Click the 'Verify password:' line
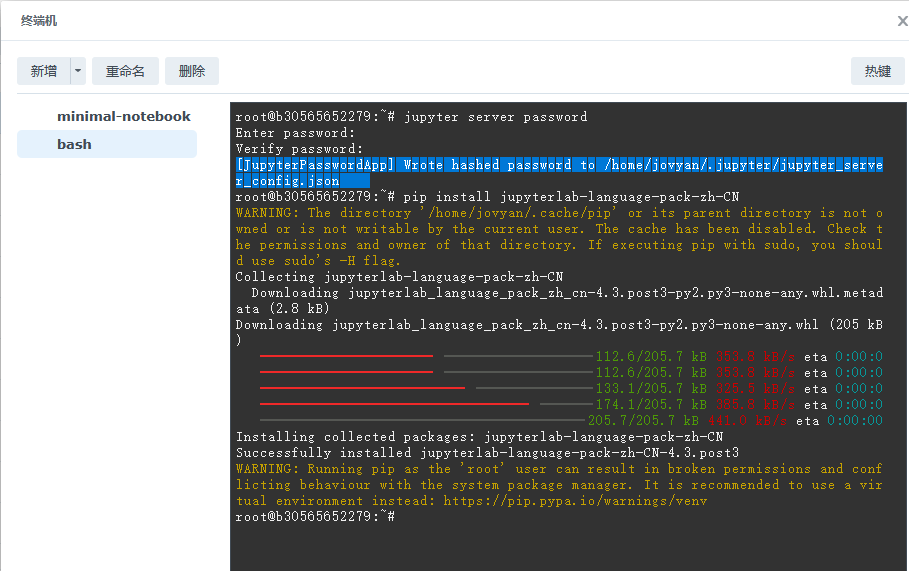Image resolution: width=909 pixels, height=571 pixels. (299, 149)
